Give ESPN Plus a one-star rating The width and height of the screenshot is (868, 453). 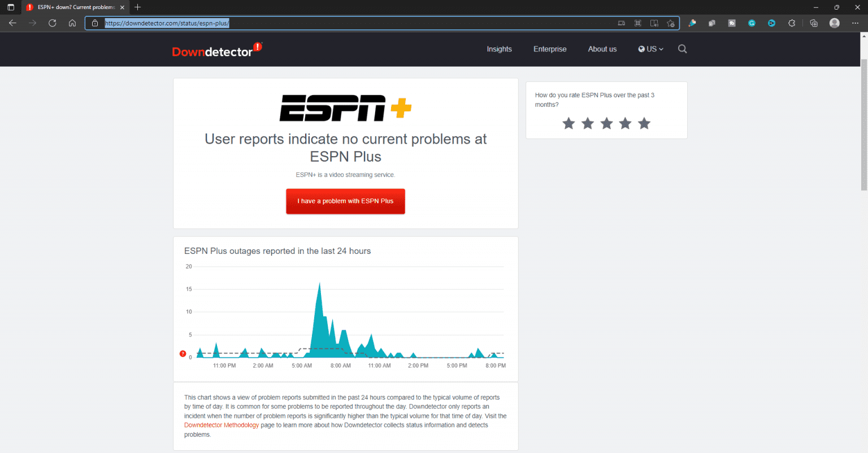click(x=568, y=123)
